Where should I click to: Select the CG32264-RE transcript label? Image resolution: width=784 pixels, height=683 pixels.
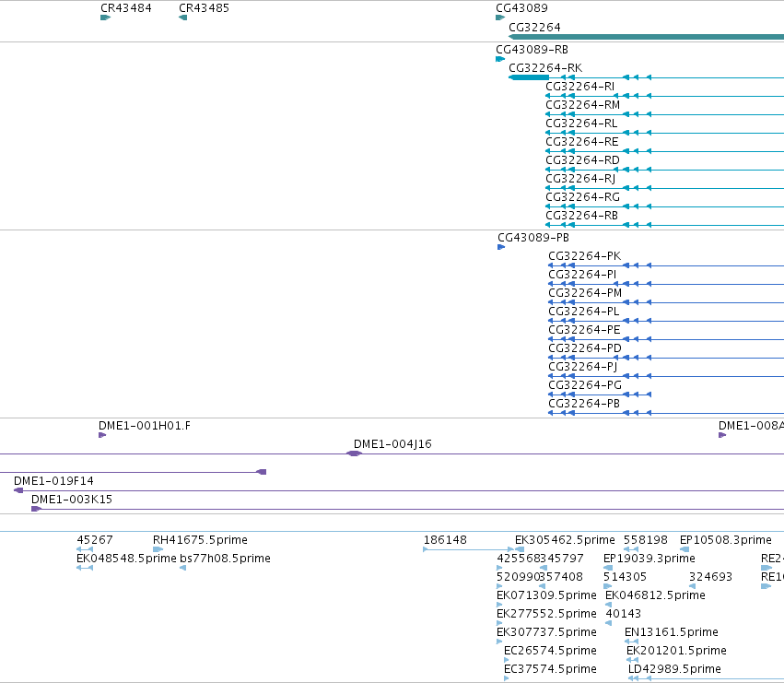pyautogui.click(x=581, y=142)
